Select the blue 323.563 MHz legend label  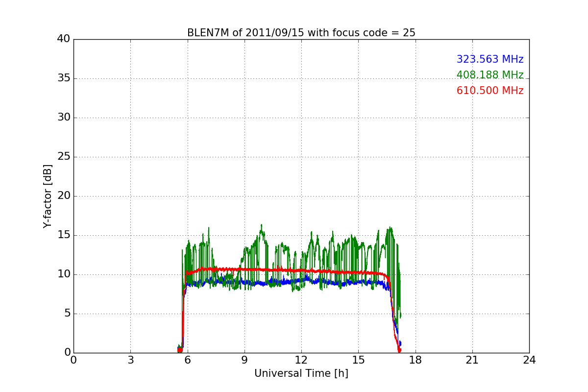click(x=490, y=59)
